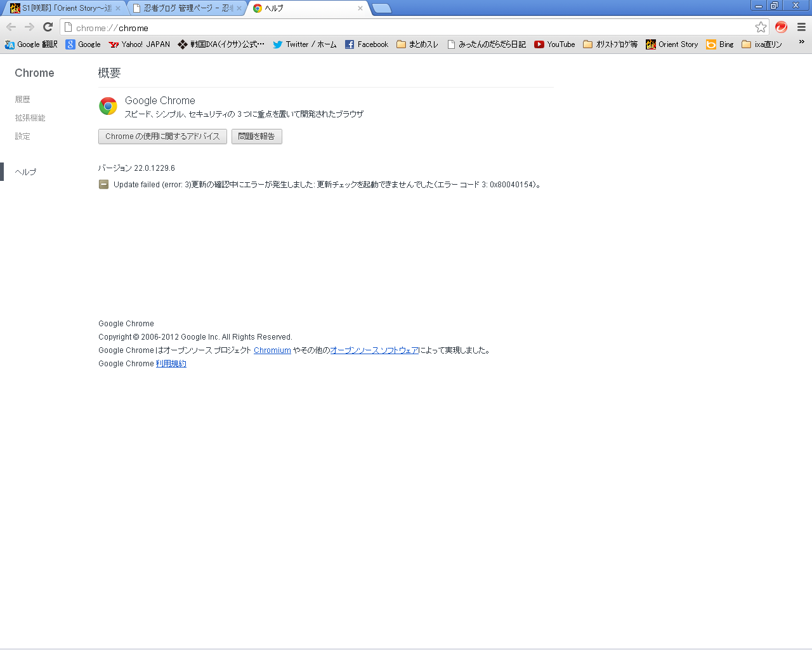Image resolution: width=812 pixels, height=650 pixels.
Task: Open the Google 翻訳 bookmark
Action: tap(31, 44)
